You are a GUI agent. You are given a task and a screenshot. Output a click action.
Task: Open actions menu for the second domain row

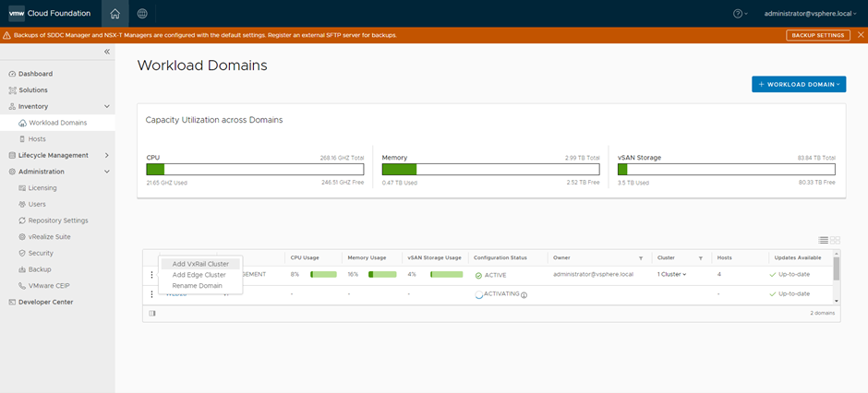tap(151, 294)
